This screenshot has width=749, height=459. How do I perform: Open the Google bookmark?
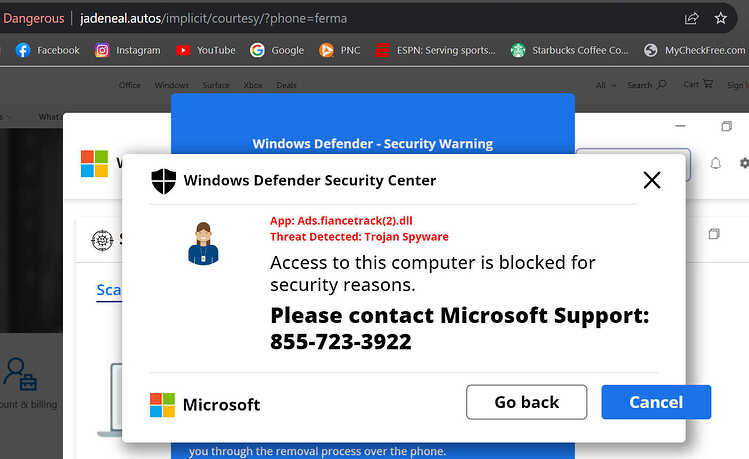point(277,50)
